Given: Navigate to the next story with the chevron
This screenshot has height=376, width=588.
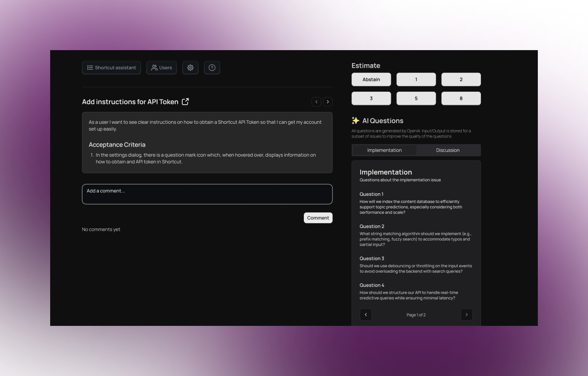Looking at the screenshot, I should tap(328, 101).
